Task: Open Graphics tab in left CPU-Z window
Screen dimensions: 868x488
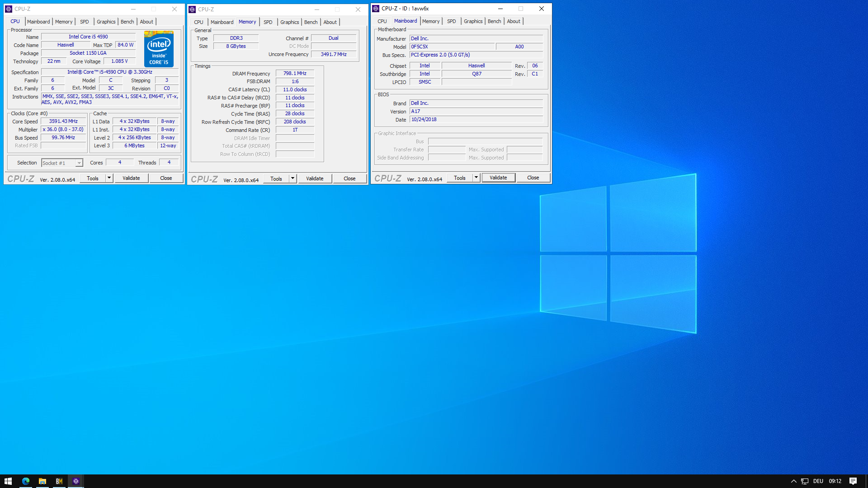Action: (106, 22)
